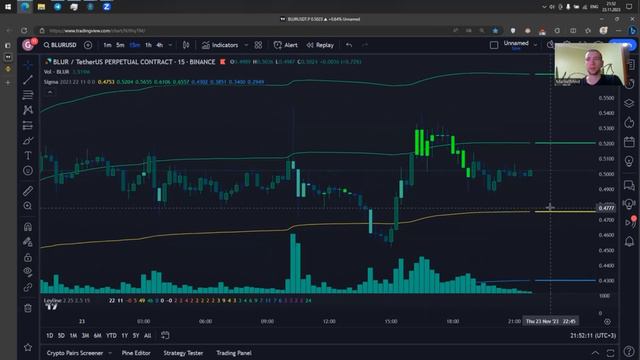The height and width of the screenshot is (360, 640).
Task: Open the Fibonacci retracement tools
Action: pos(28,95)
